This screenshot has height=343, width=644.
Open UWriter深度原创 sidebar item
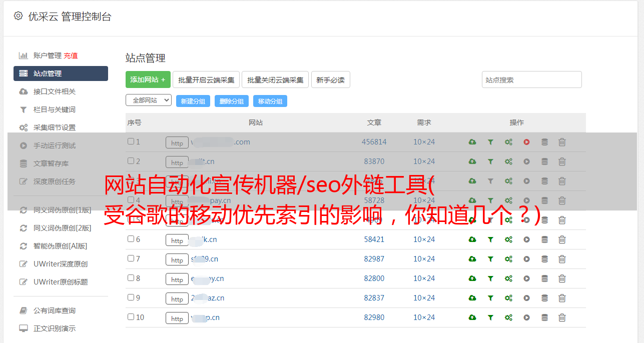point(61,264)
